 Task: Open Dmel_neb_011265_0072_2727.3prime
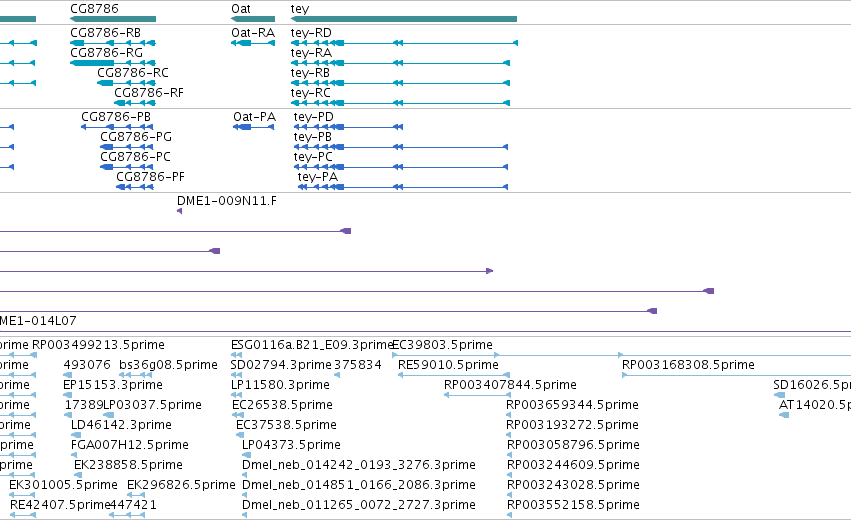[x=359, y=505]
